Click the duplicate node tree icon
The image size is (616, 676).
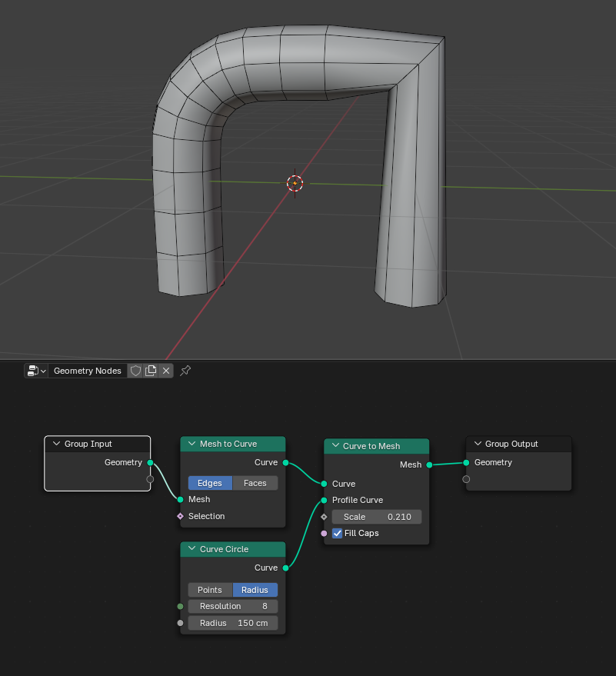point(151,371)
